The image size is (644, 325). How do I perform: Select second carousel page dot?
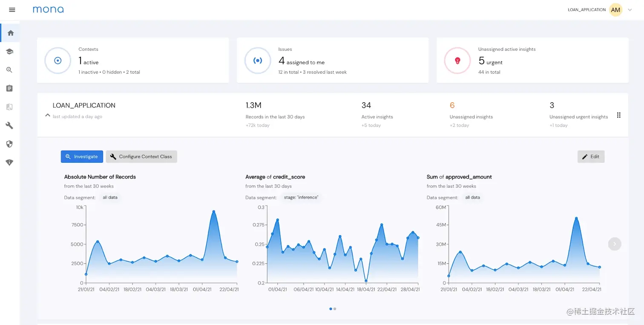[x=335, y=309]
